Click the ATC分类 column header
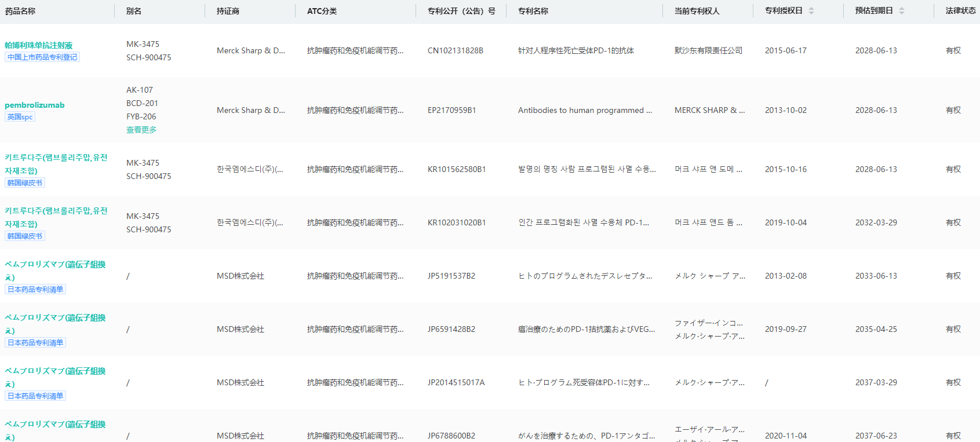980x442 pixels. pos(322,11)
